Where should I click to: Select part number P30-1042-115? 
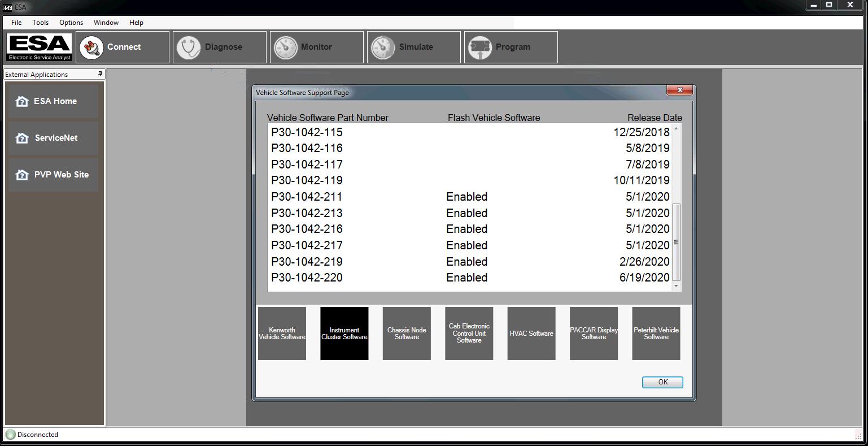(x=307, y=132)
